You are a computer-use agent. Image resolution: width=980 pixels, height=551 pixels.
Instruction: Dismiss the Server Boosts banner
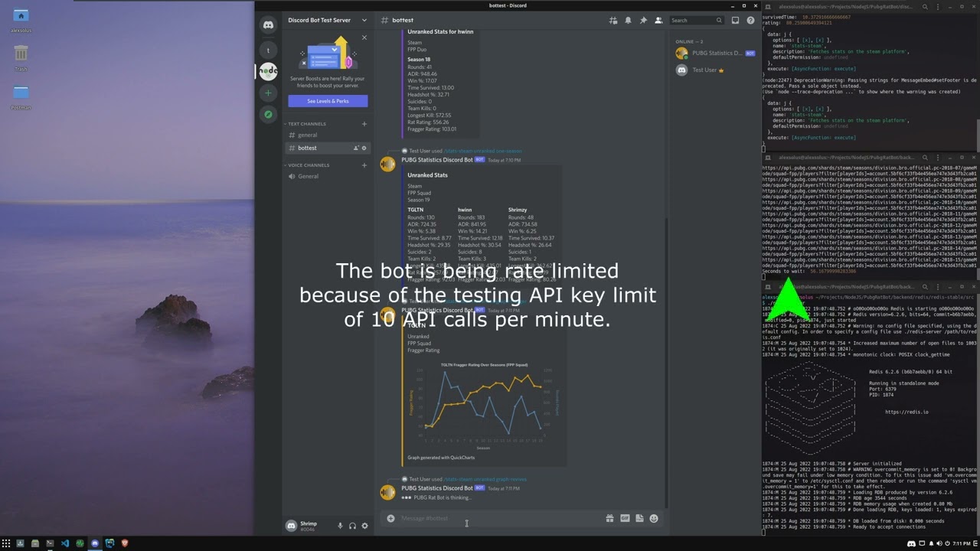pyautogui.click(x=364, y=37)
